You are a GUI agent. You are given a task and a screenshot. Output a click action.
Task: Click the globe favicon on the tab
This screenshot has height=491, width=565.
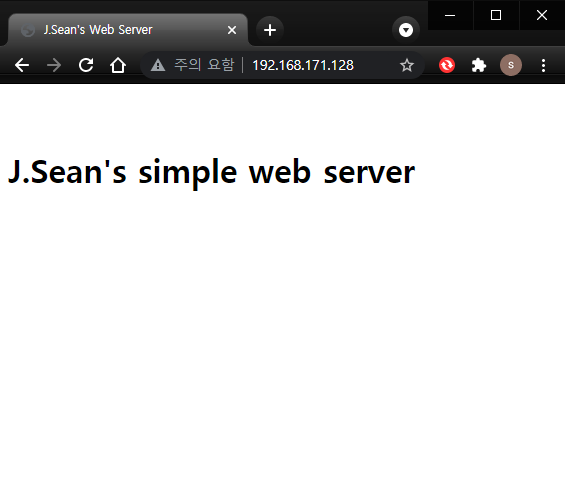pyautogui.click(x=28, y=30)
